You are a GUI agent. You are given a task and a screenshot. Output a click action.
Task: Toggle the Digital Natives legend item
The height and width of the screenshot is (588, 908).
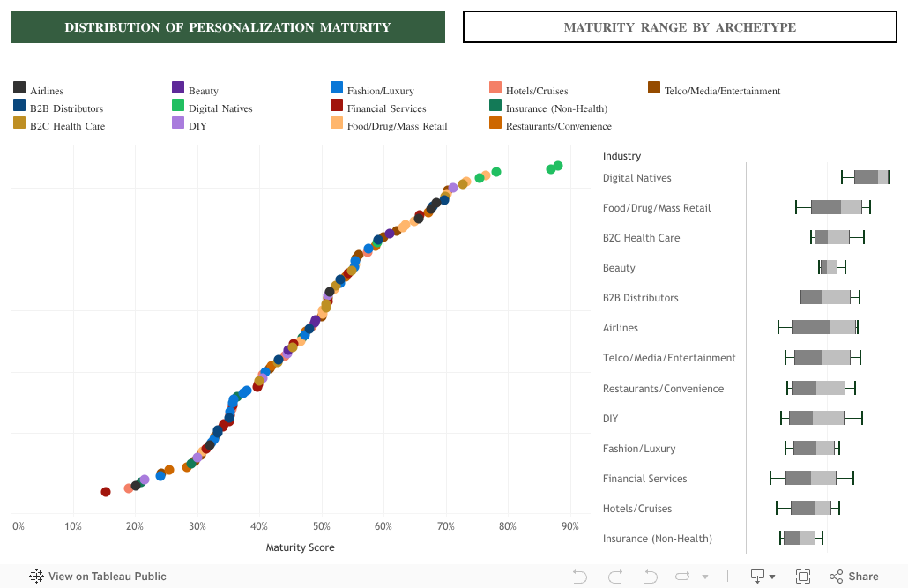click(220, 108)
